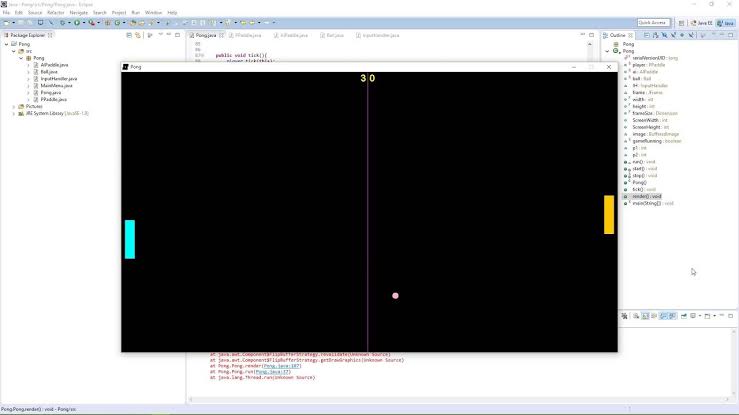The width and height of the screenshot is (739, 415).
Task: Switch to Java EE perspective
Action: tap(701, 23)
